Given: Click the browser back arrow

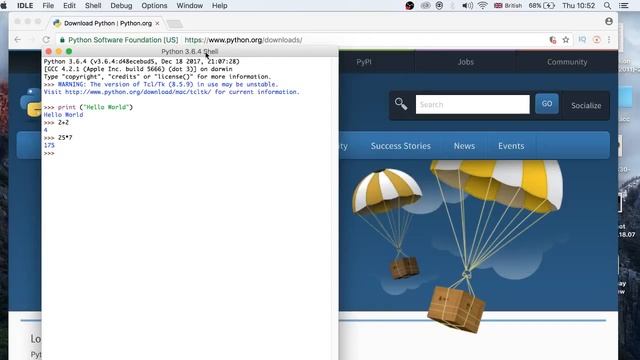Looking at the screenshot, I should click(18, 40).
